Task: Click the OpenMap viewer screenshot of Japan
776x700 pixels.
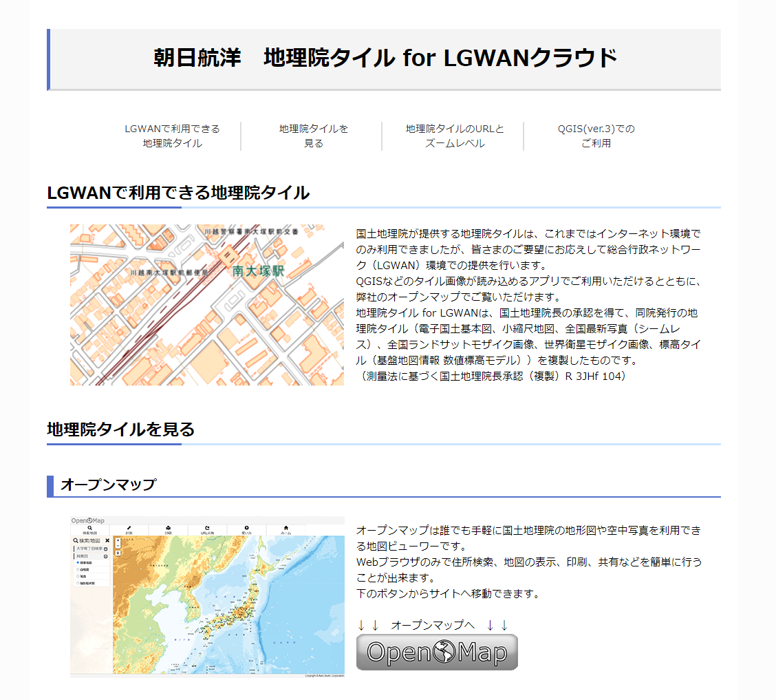Action: (207, 597)
